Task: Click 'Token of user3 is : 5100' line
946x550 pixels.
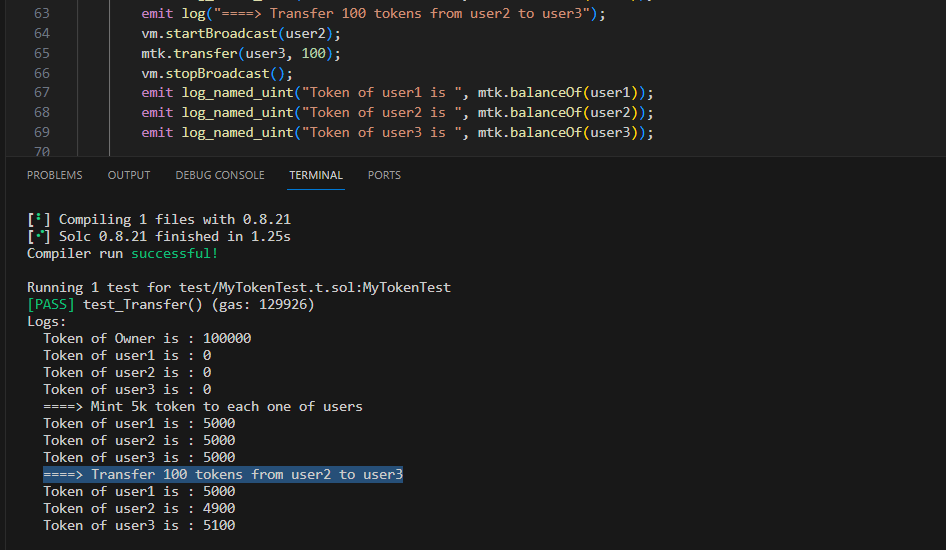Action: [139, 525]
